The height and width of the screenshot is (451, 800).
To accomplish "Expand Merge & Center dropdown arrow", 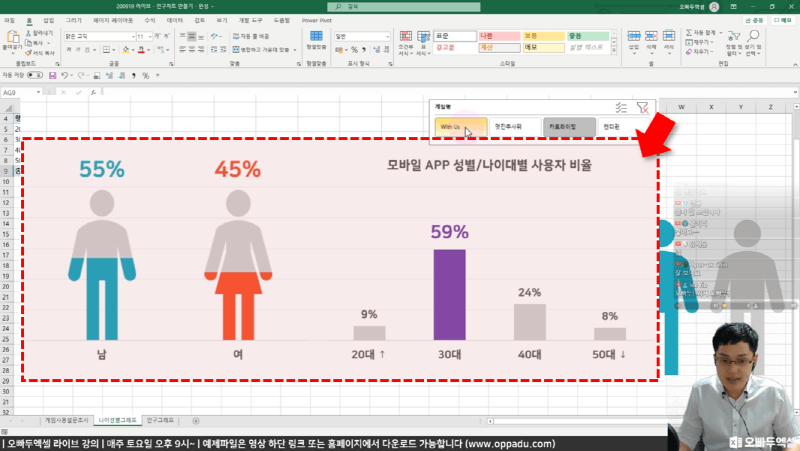I will tap(294, 50).
